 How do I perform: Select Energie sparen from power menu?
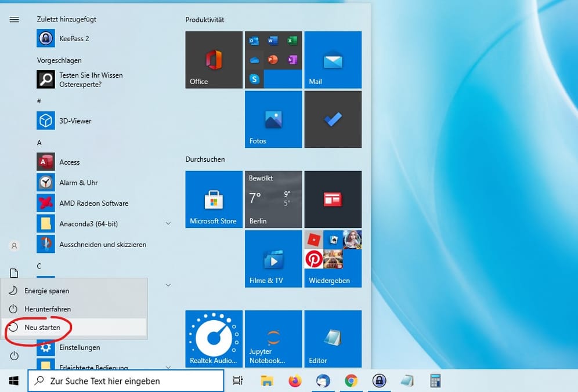74,291
